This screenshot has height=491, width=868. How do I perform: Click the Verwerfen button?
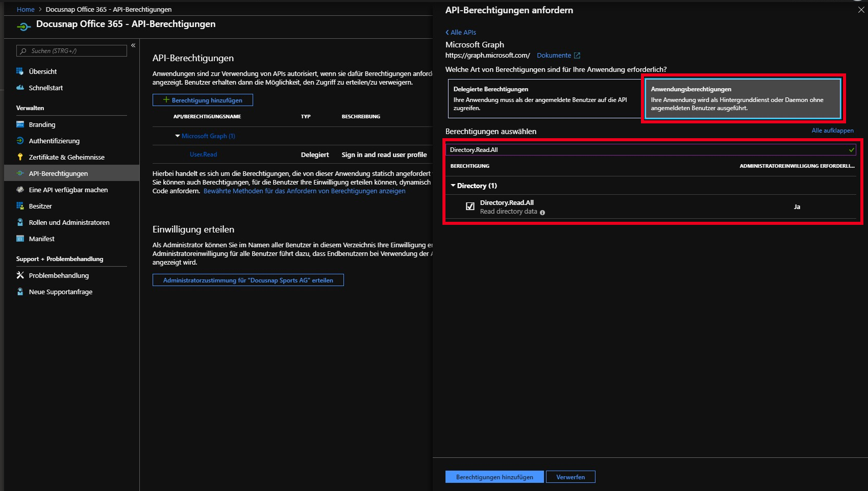coord(571,477)
